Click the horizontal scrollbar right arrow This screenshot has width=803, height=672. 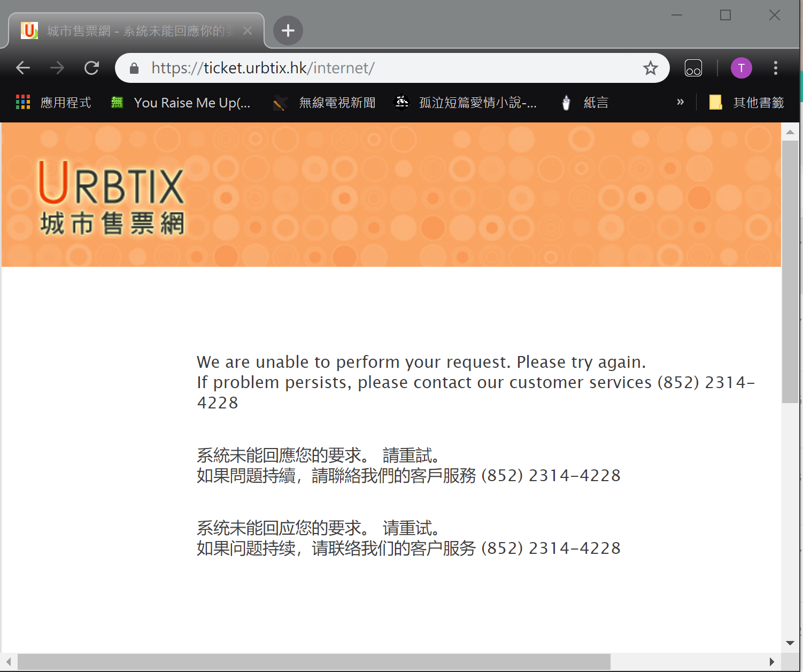(771, 661)
